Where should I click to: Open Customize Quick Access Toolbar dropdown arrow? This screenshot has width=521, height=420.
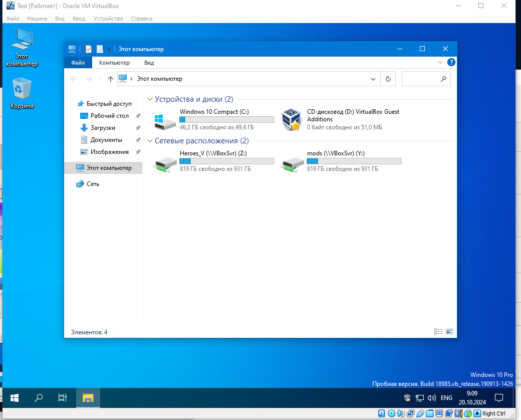click(109, 50)
